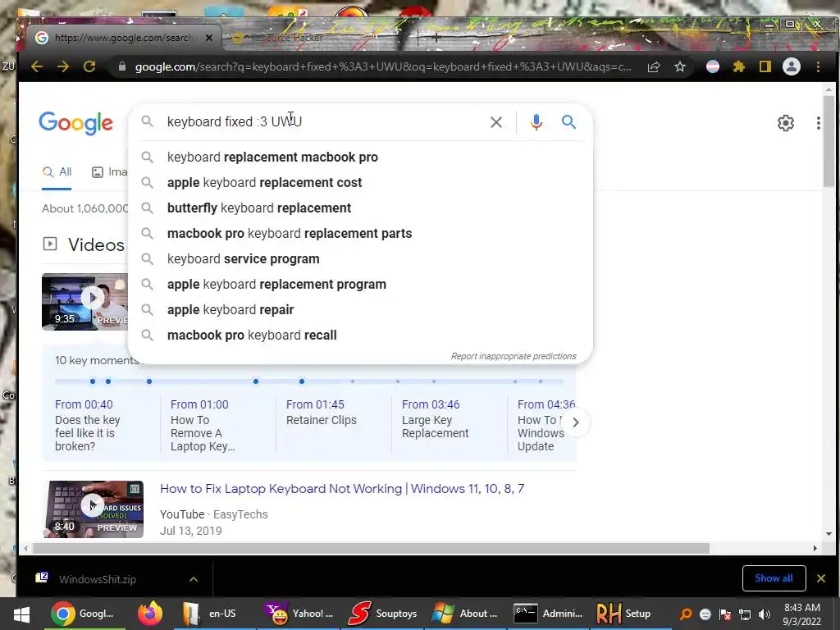Screen dimensions: 840x630
Task: Toggle the browser side panel icon
Action: [x=765, y=67]
